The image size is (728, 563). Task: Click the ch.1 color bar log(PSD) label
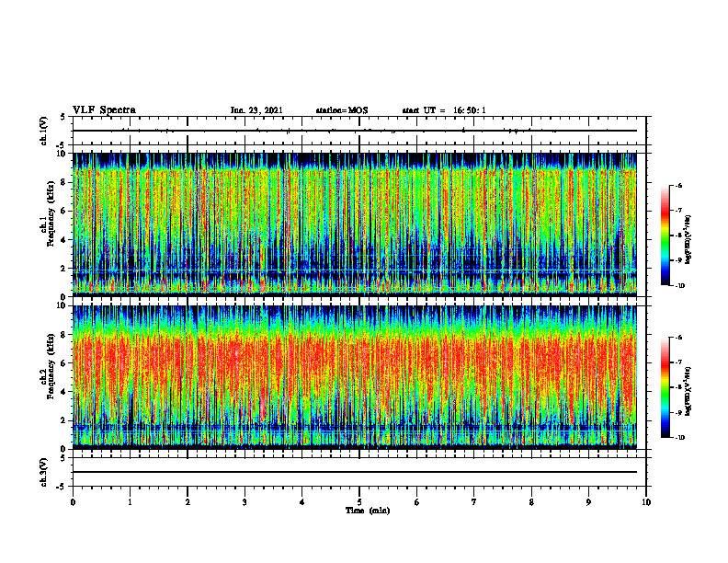click(688, 240)
